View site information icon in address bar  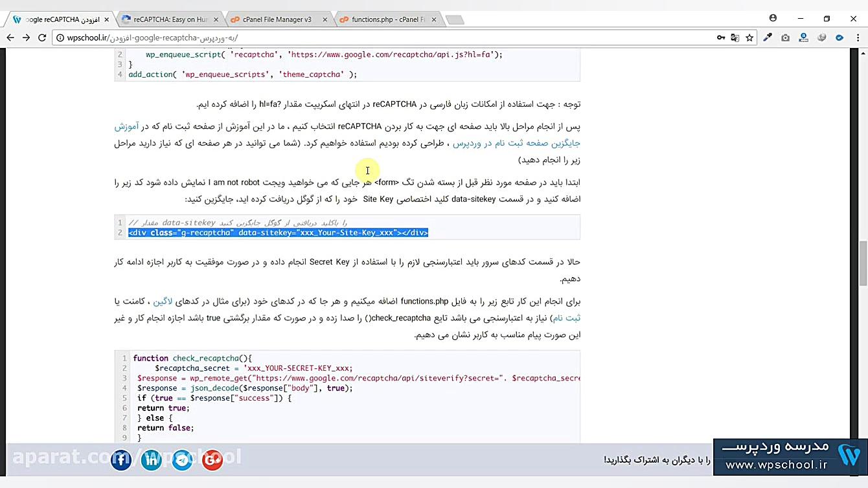[x=60, y=38]
